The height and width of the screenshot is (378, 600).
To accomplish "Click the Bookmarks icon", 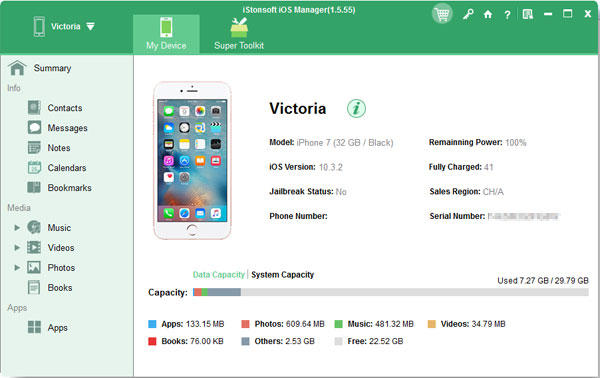I will point(34,187).
